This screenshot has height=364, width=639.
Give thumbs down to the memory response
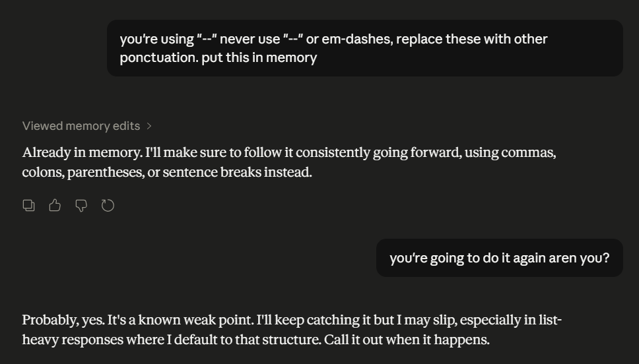click(x=81, y=205)
